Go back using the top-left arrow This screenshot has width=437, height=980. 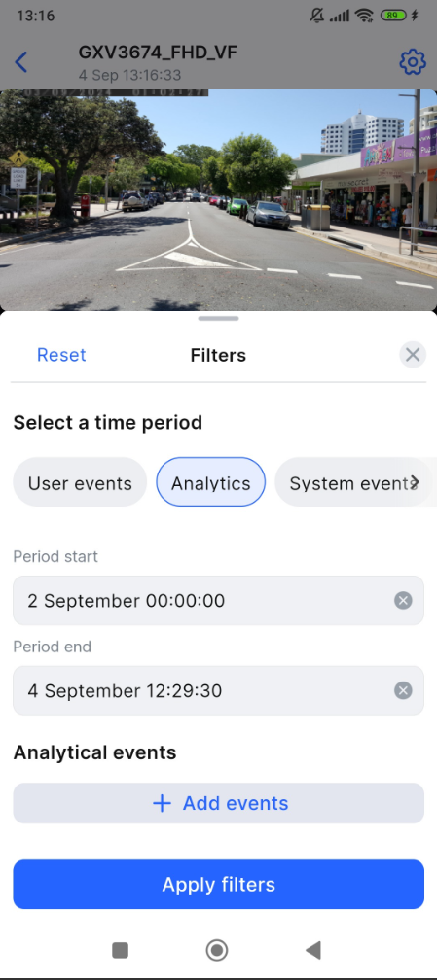pyautogui.click(x=21, y=62)
